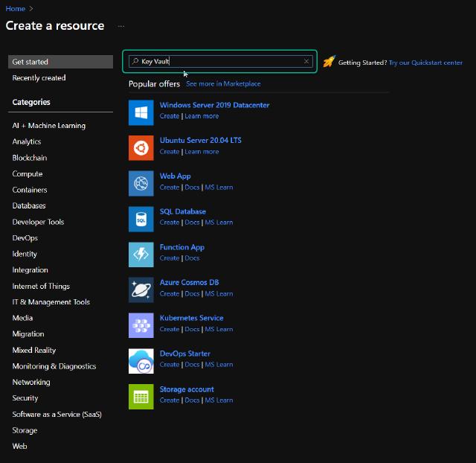Click the Windows Server 2019 Datacenter icon
This screenshot has height=463, width=476.
click(x=141, y=112)
